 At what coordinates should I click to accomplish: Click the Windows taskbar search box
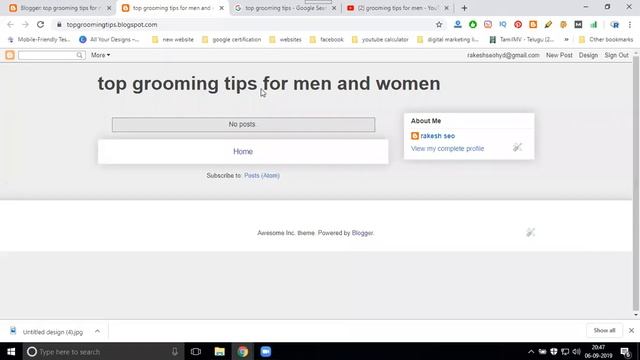(x=102, y=351)
